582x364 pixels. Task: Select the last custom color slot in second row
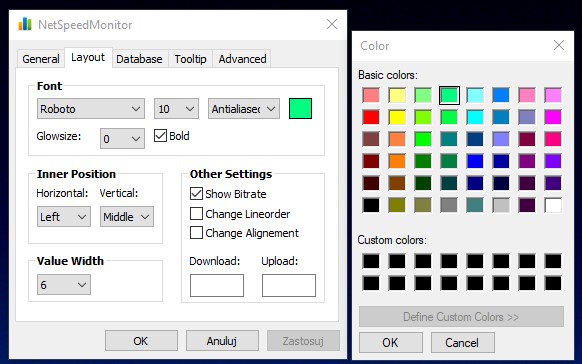[553, 283]
